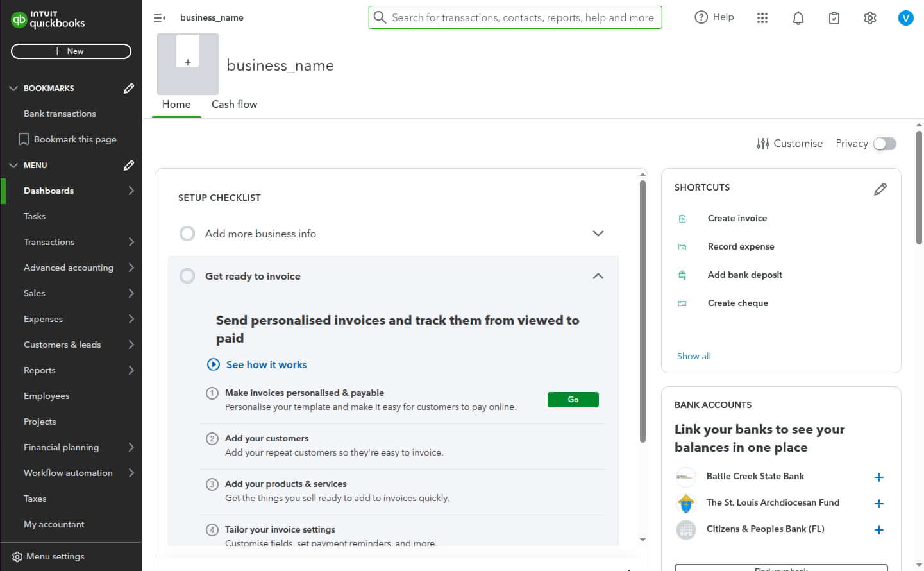Click the Battle Creek State Bank logo
Viewport: 924px width, 571px height.
[686, 477]
